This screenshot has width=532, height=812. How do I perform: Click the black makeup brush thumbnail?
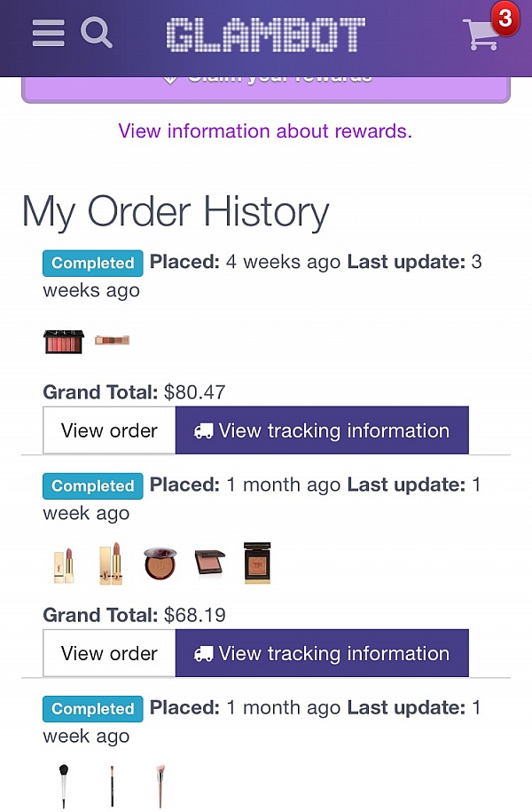[62, 785]
